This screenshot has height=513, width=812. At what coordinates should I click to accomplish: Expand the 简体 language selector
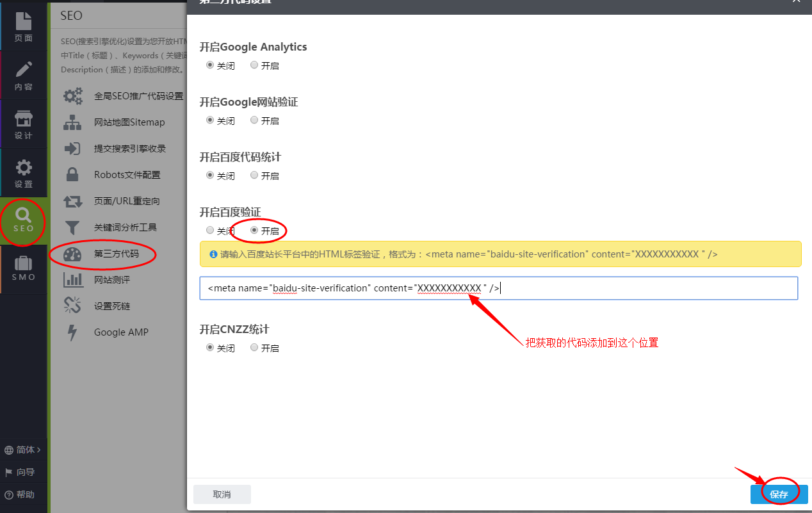[x=23, y=450]
